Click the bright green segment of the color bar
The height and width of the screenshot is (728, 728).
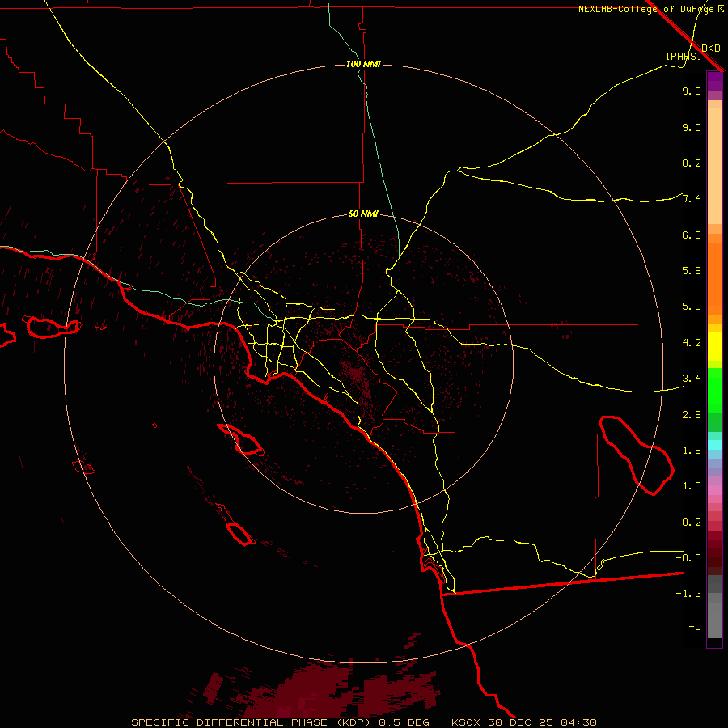(714, 391)
